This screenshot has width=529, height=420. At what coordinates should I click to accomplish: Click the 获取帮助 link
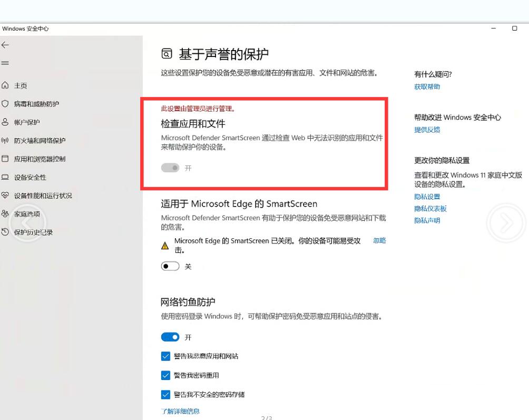[x=427, y=87]
